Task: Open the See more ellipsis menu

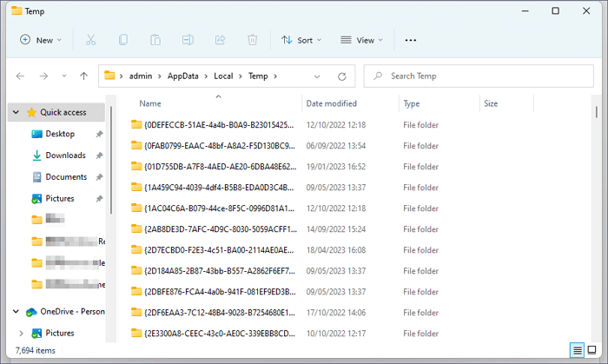Action: (411, 40)
